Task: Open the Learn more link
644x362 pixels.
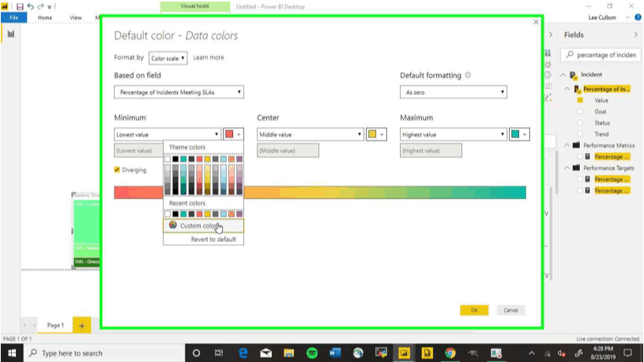Action: [x=209, y=58]
